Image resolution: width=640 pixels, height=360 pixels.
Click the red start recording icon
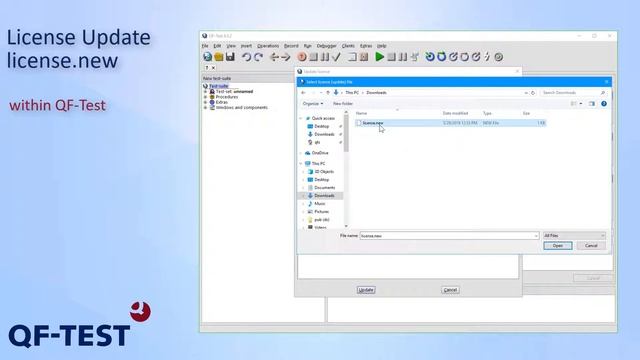(x=302, y=57)
